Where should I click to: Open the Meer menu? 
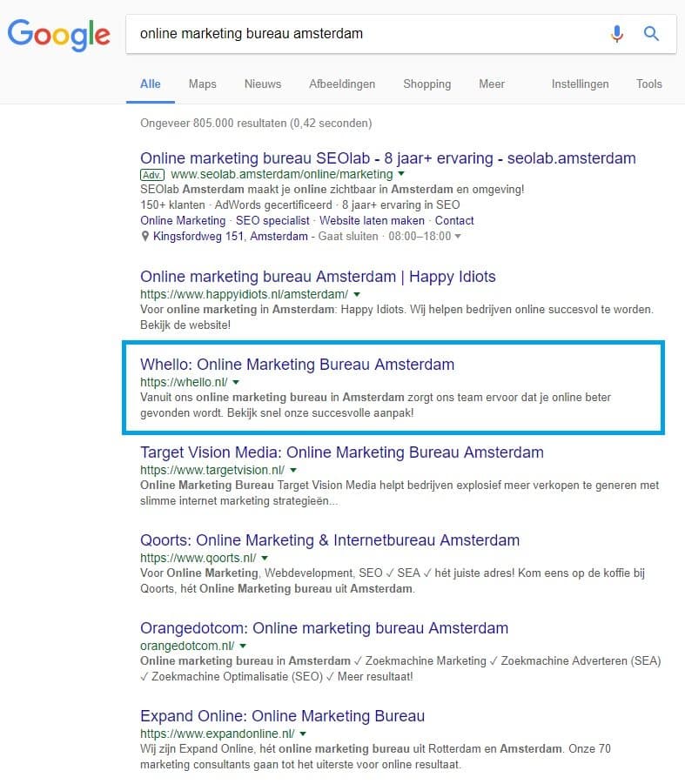click(x=492, y=84)
